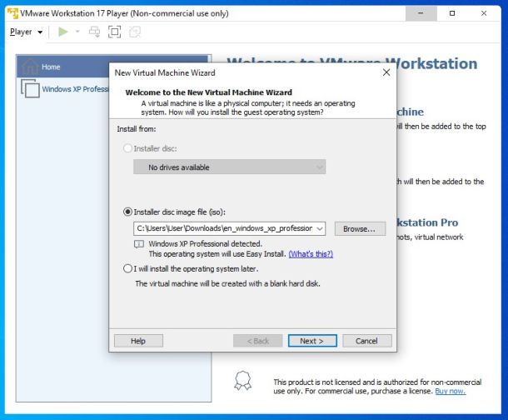Click the Unity mode toolbar icon

(x=135, y=32)
